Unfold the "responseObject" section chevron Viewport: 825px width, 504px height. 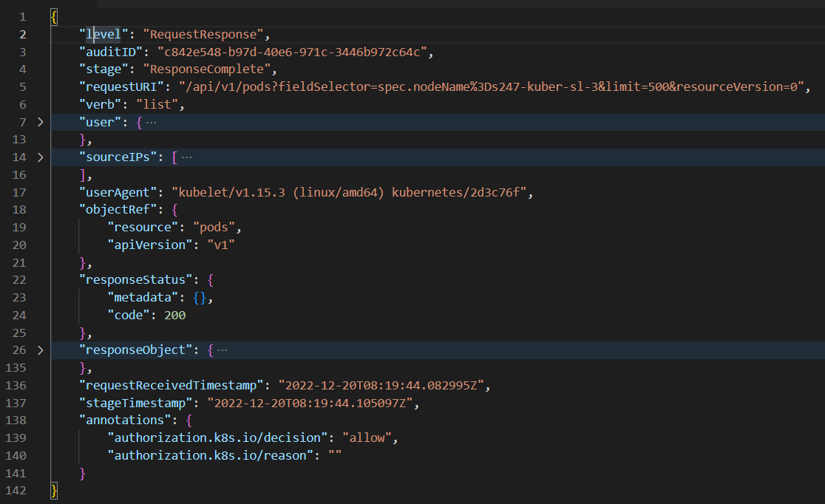pyautogui.click(x=40, y=350)
